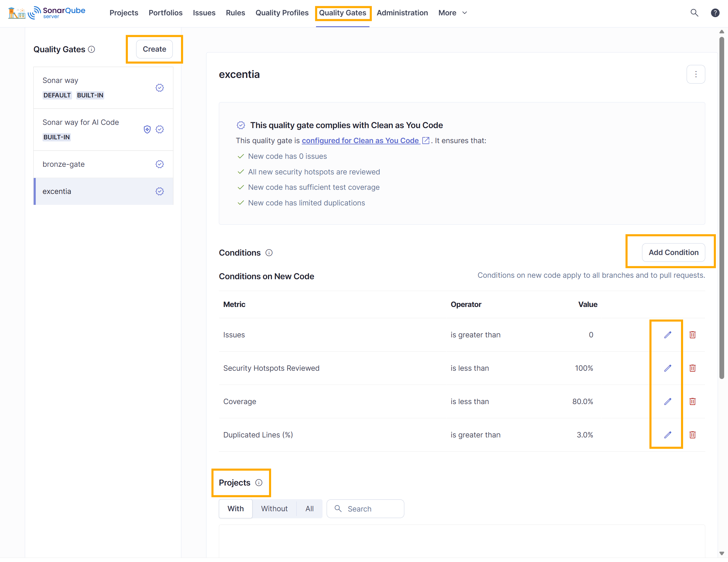This screenshot has height=562, width=728.
Task: Click the scrollbar down arrow
Action: (x=721, y=553)
